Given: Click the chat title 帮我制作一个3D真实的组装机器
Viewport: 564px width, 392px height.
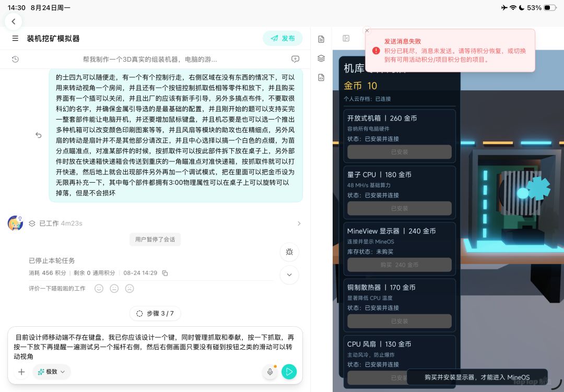Looking at the screenshot, I should tap(150, 60).
